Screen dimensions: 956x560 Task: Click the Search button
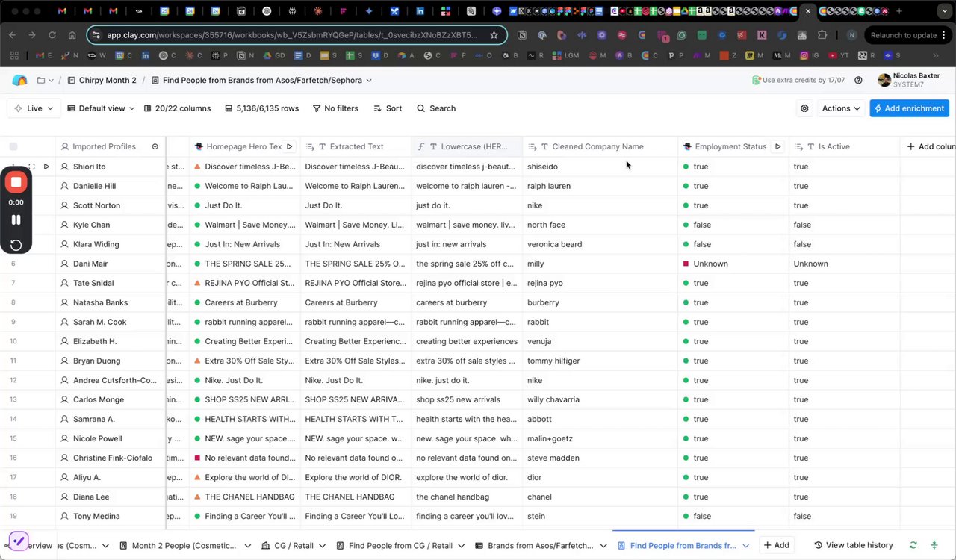coord(436,108)
